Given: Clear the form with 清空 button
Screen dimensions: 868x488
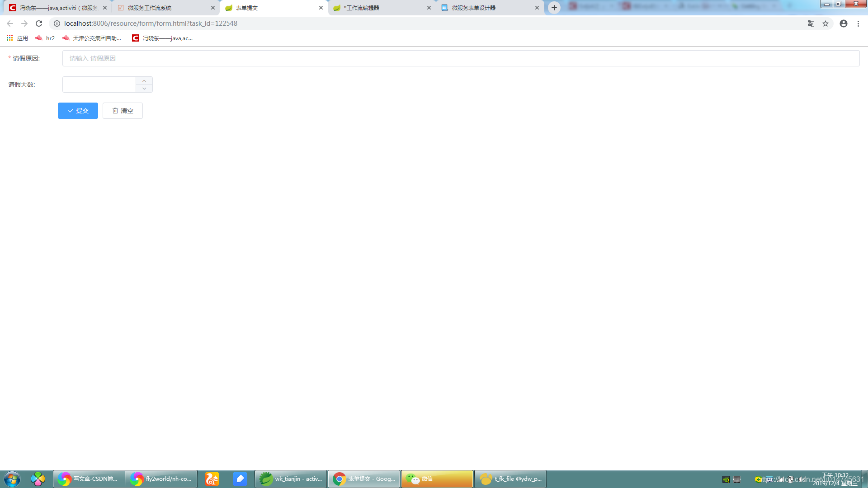Looking at the screenshot, I should pos(123,111).
